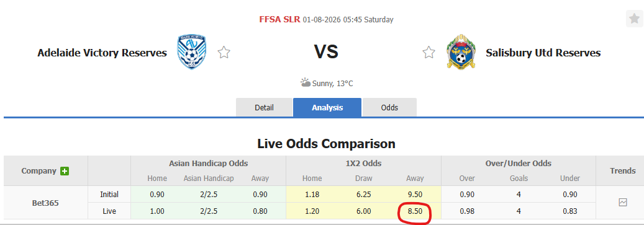The height and width of the screenshot is (225, 644).
Task: Click the Adelaide Victory Reserves team logo
Action: point(192,52)
